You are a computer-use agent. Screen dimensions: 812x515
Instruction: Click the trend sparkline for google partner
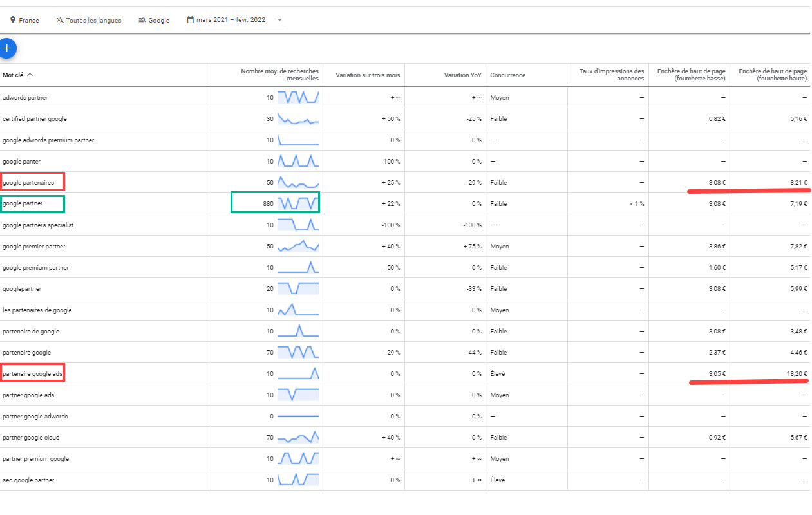pos(298,203)
